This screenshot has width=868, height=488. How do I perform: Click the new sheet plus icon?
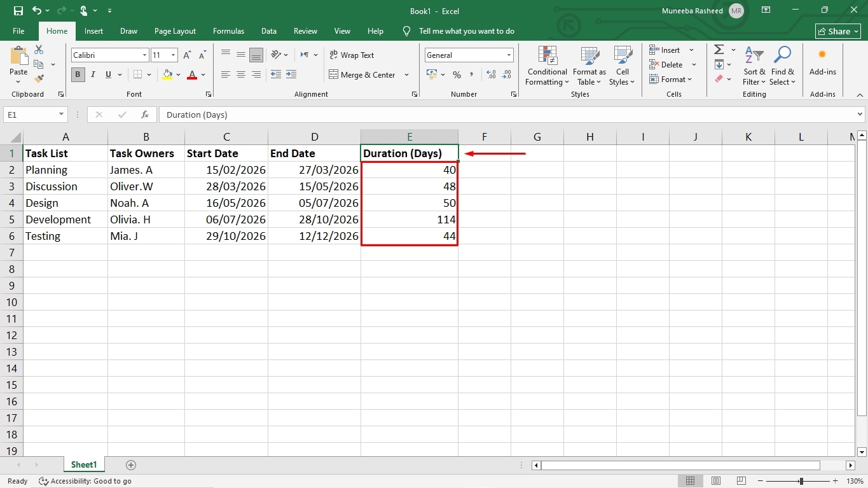pyautogui.click(x=131, y=465)
